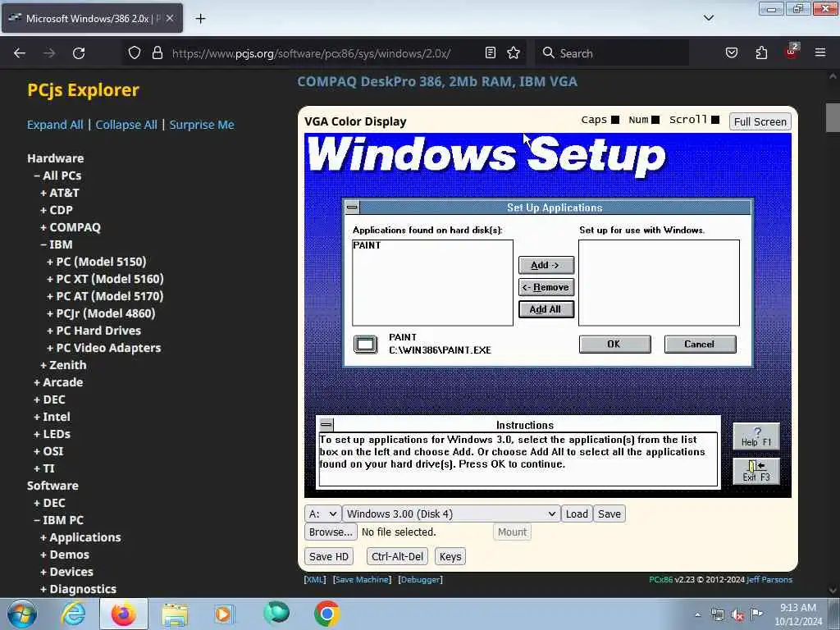Open Instructions window system menu box

[x=326, y=425]
